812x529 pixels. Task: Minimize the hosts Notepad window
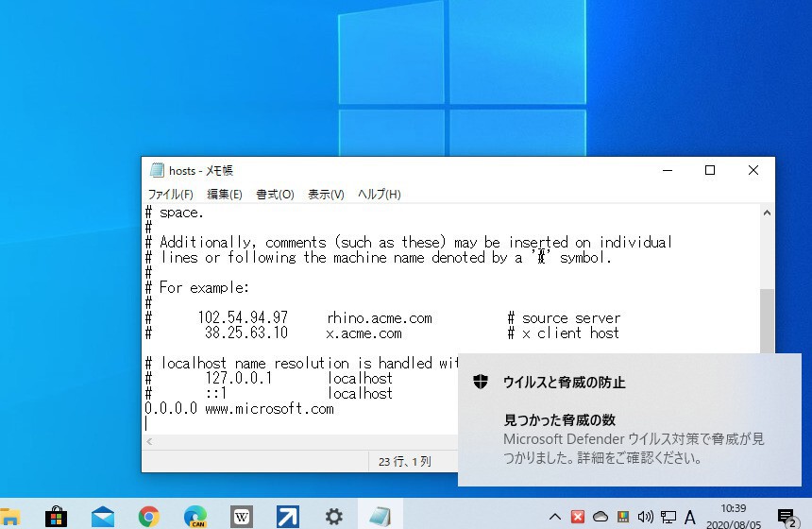[668, 170]
